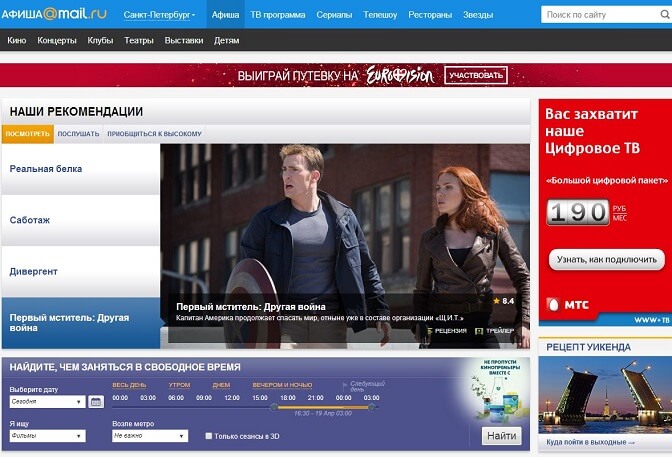Image resolution: width=672 pixels, height=457 pixels.
Task: Click the Рецепт уикенда heading
Action: (x=588, y=347)
